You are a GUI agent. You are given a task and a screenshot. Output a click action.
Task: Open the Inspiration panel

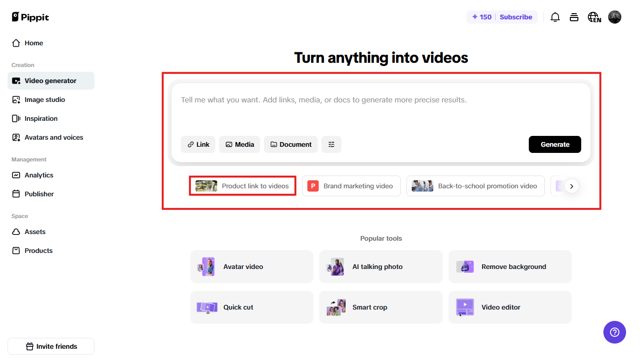pos(41,118)
